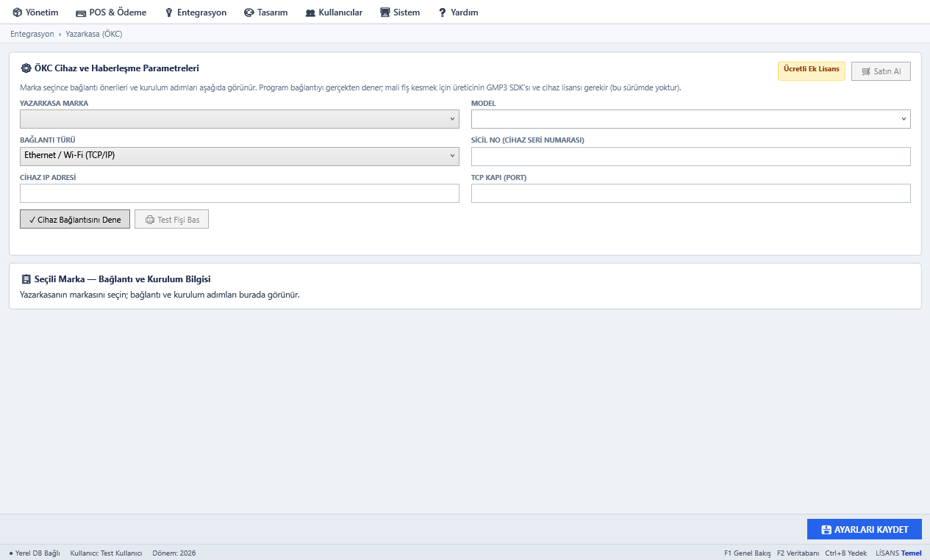Viewport: 930px width, 560px height.
Task: Focus the TCP Kapı (Port) field
Action: [x=691, y=193]
